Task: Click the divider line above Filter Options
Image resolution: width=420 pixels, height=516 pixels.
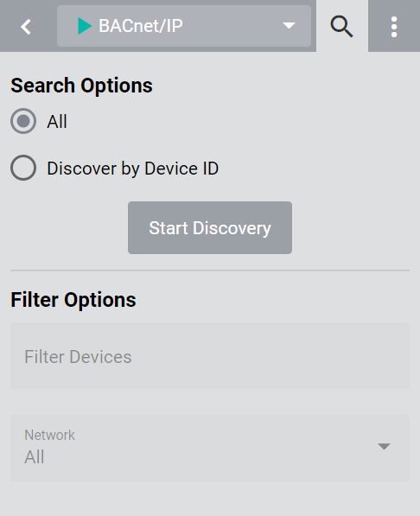Action: (210, 271)
